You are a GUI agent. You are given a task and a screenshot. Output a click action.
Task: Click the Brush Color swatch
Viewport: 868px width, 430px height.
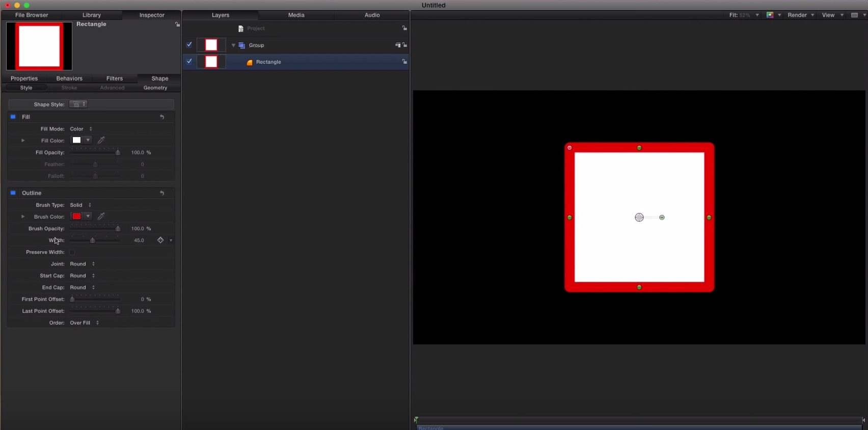(x=76, y=217)
